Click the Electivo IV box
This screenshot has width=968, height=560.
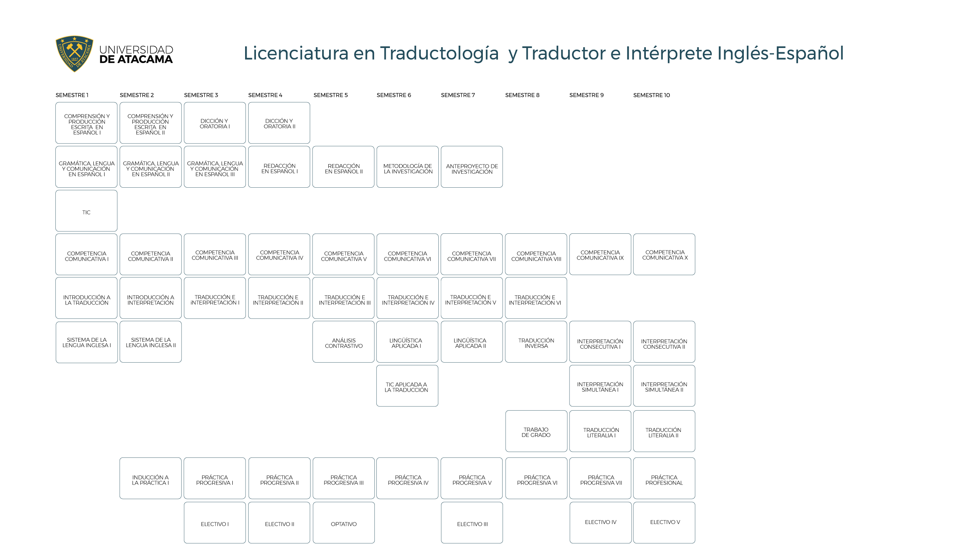tap(601, 523)
